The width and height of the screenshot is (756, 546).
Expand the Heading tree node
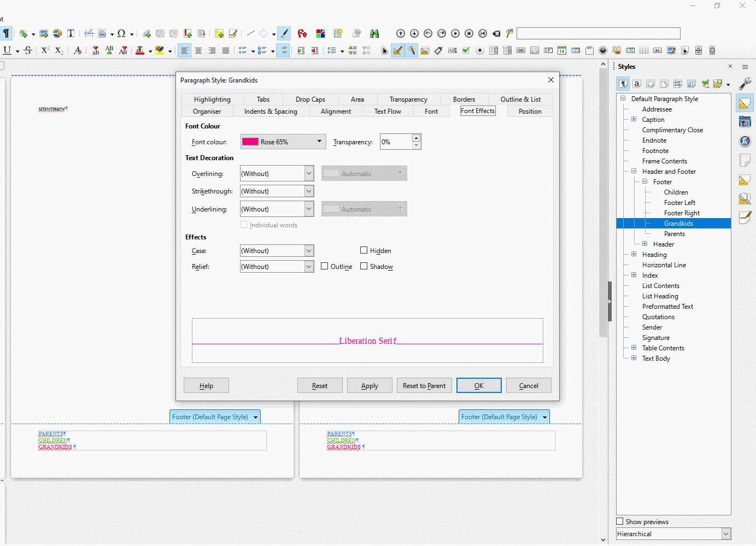[x=634, y=254]
